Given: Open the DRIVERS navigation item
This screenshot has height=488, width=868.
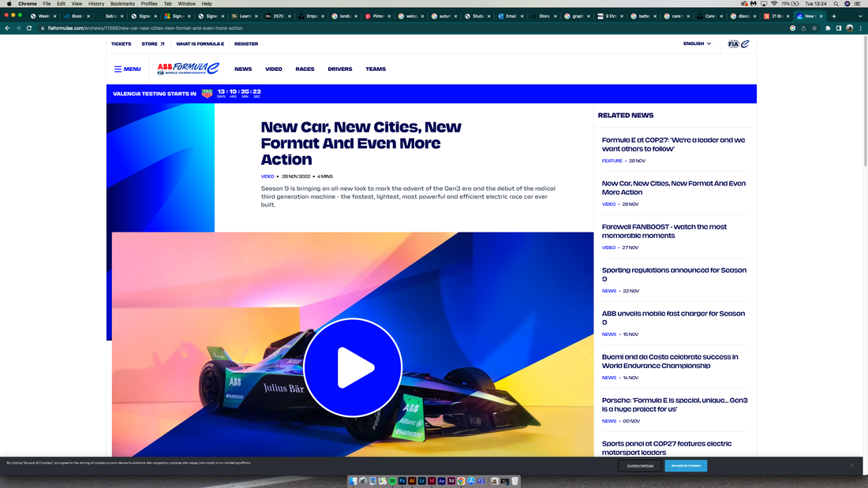Looking at the screenshot, I should tap(340, 69).
